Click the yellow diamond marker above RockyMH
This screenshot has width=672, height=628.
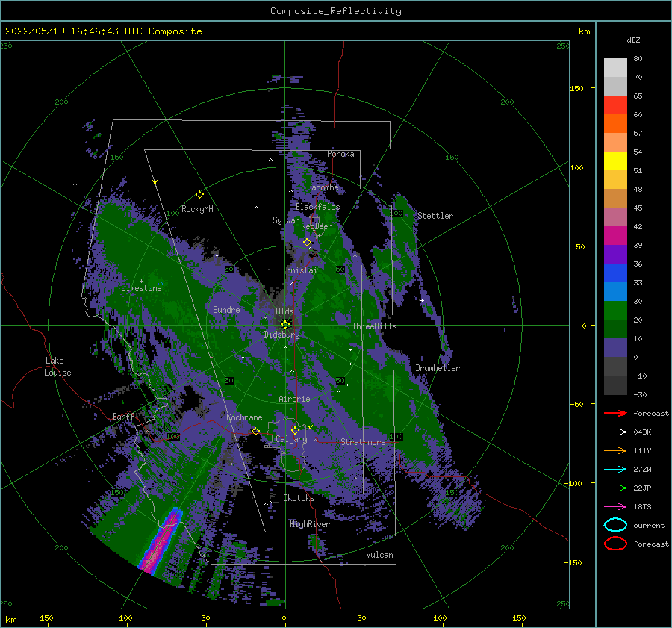tap(199, 195)
